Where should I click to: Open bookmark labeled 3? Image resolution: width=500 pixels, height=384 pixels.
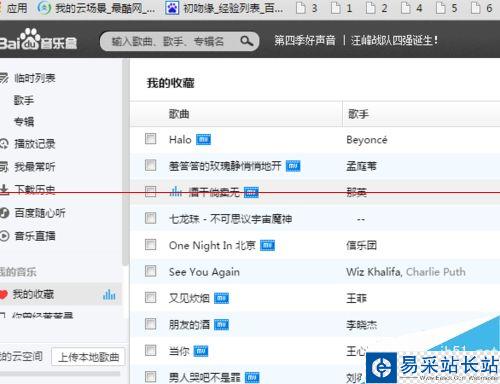pyautogui.click(x=307, y=8)
